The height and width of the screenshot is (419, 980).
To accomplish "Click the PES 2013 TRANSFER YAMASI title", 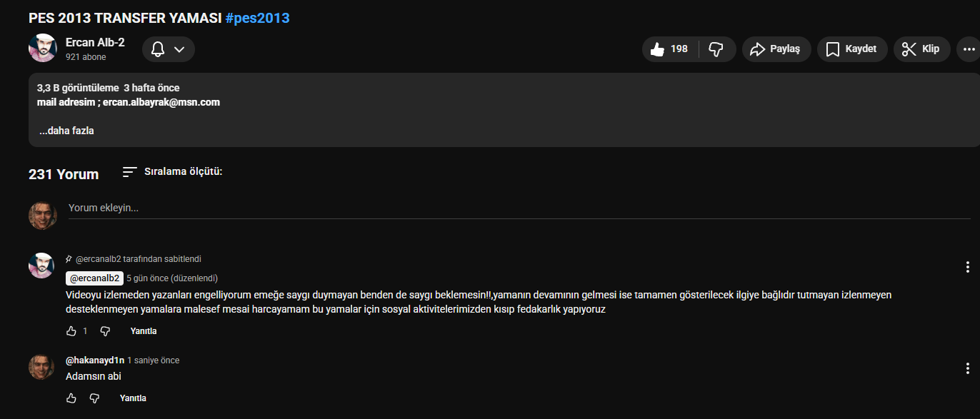I will click(x=125, y=18).
